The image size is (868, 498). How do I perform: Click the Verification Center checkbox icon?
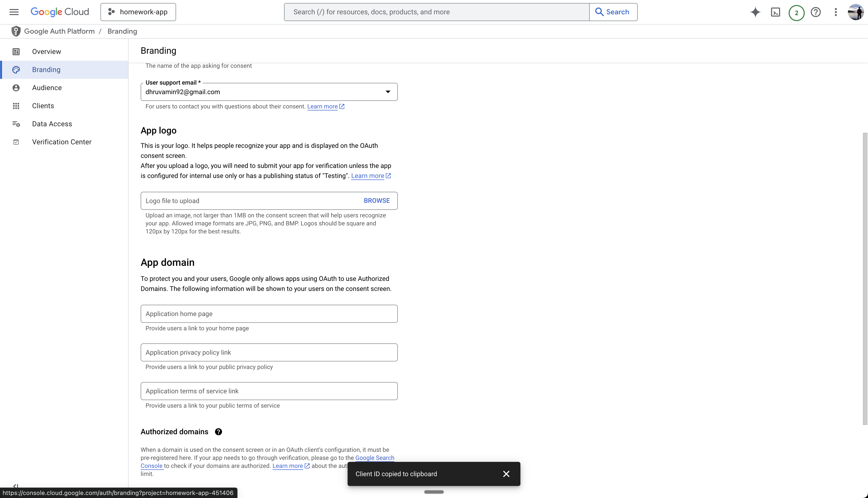pyautogui.click(x=16, y=142)
